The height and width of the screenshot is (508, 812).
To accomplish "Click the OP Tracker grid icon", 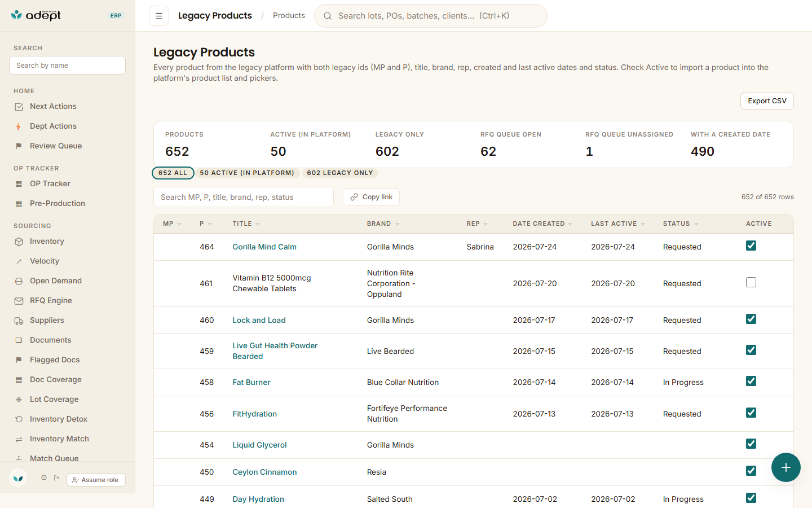I will tap(19, 184).
